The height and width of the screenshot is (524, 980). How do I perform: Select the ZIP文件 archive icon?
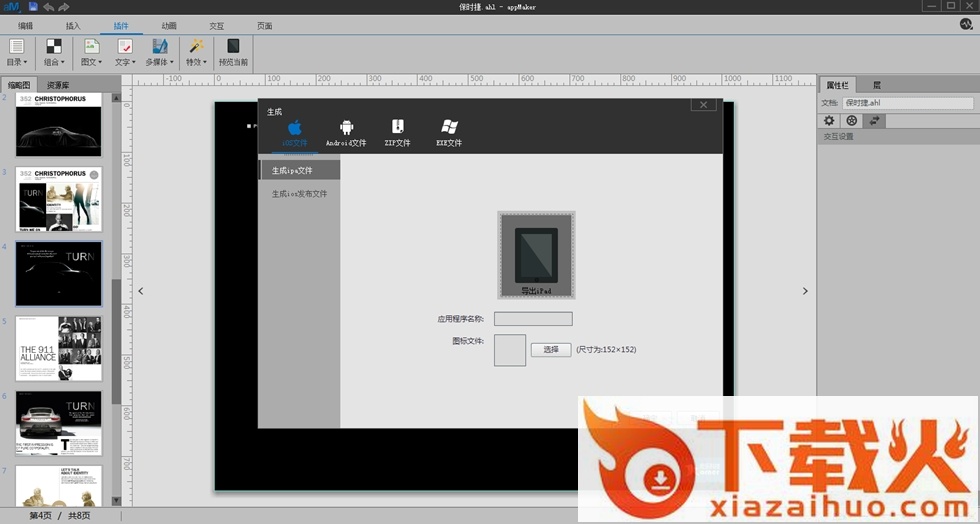tap(398, 127)
